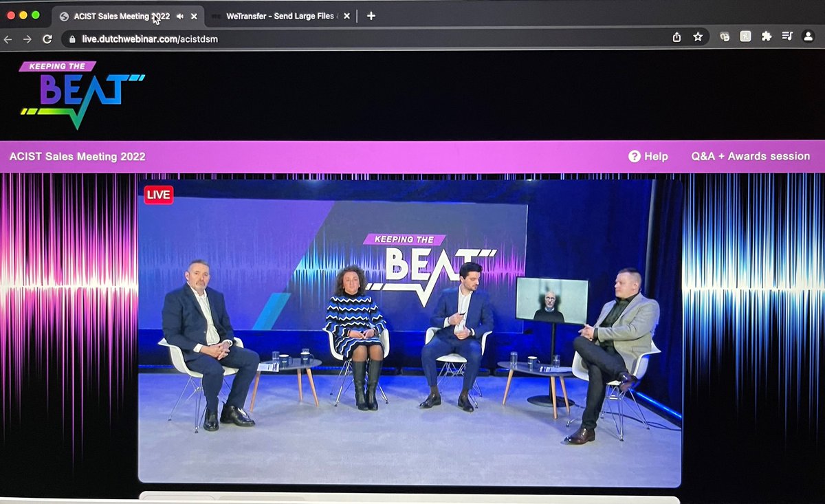Open a new tab with the plus button
The image size is (825, 504).
tap(371, 16)
